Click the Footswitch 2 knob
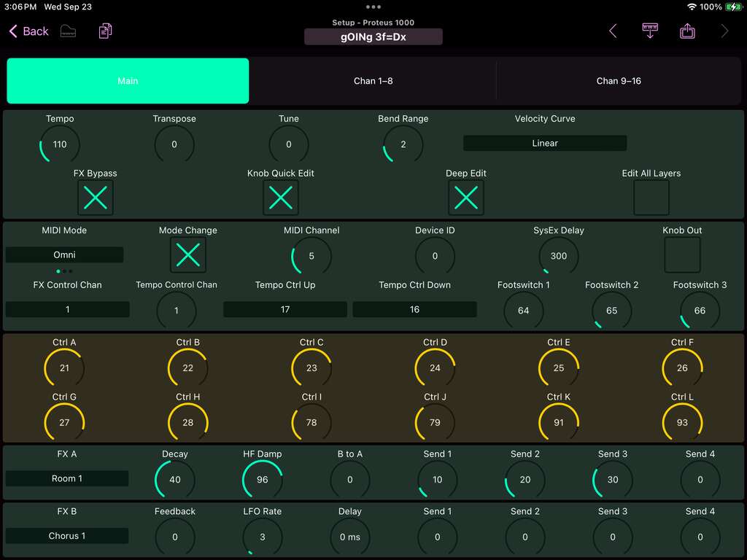This screenshot has height=560, width=747. pyautogui.click(x=612, y=311)
